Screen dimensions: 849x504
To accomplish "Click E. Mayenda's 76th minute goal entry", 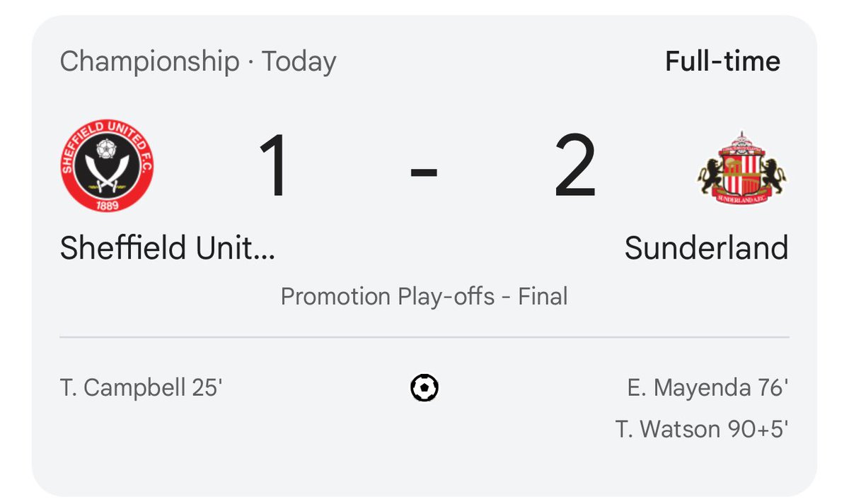I will coord(707,387).
